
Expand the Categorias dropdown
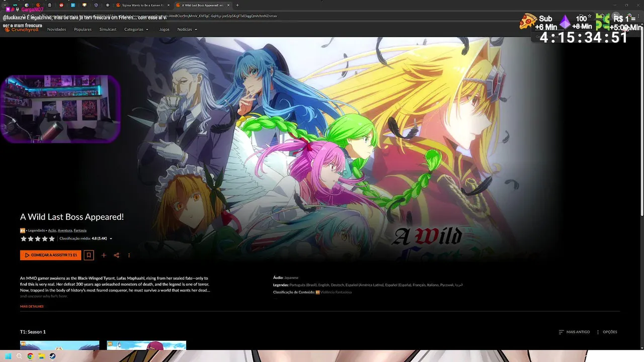(136, 29)
